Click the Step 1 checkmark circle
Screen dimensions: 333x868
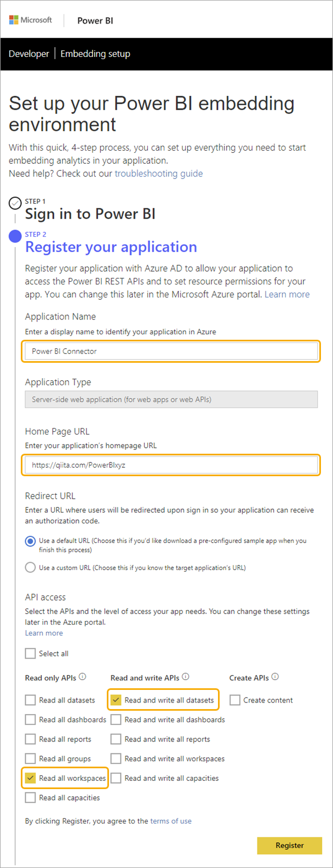15,203
